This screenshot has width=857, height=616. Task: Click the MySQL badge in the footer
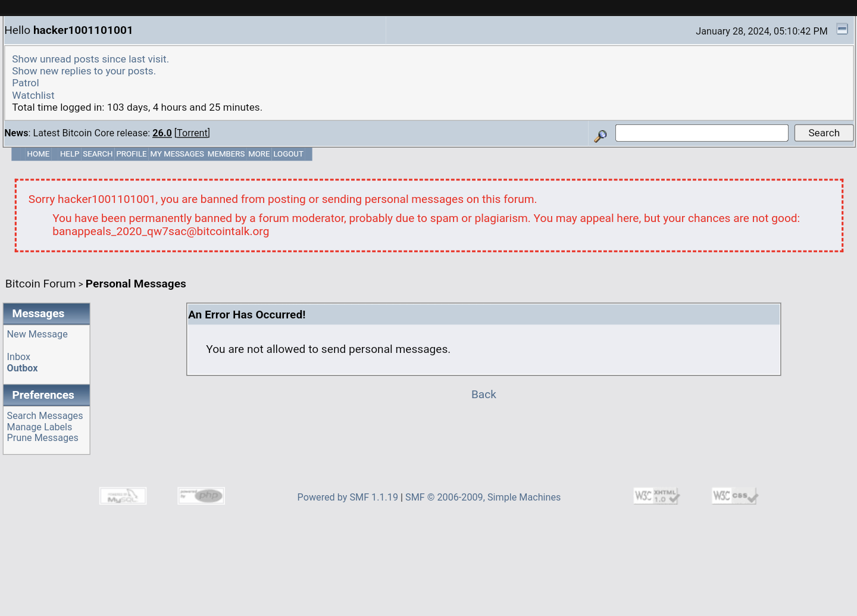(x=123, y=496)
